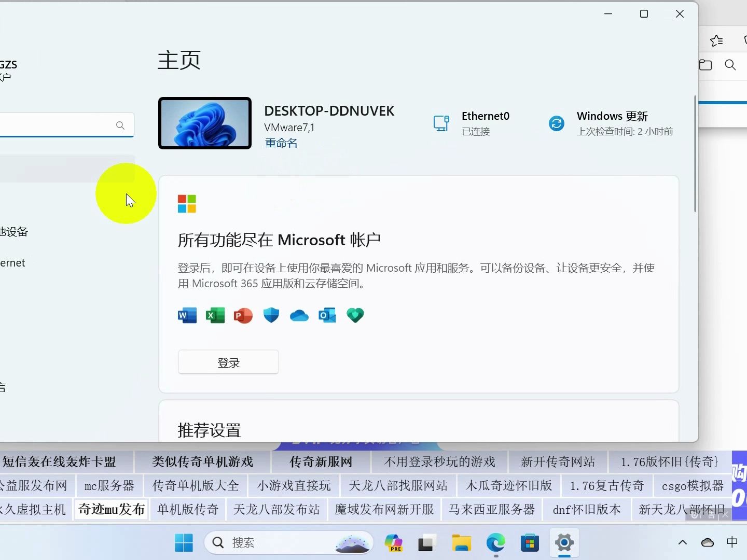Click the Microsoft four-color logo
747x560 pixels.
coord(187,204)
